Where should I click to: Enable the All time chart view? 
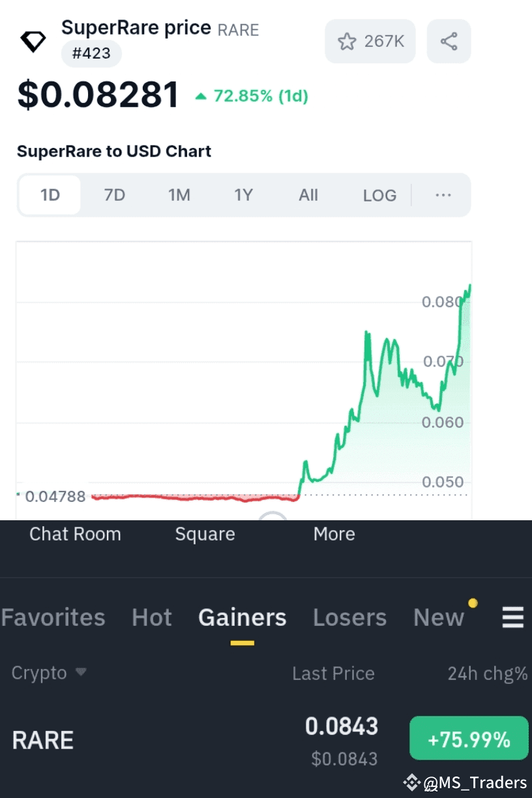point(308,195)
